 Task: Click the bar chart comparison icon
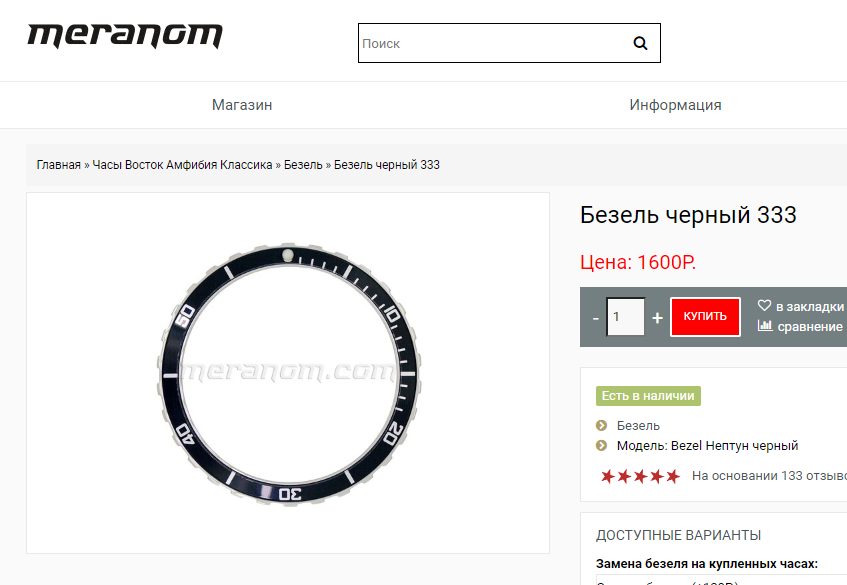[764, 326]
